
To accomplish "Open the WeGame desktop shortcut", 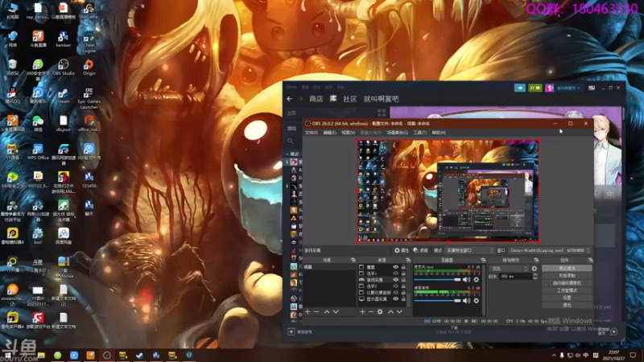I will coord(89,11).
